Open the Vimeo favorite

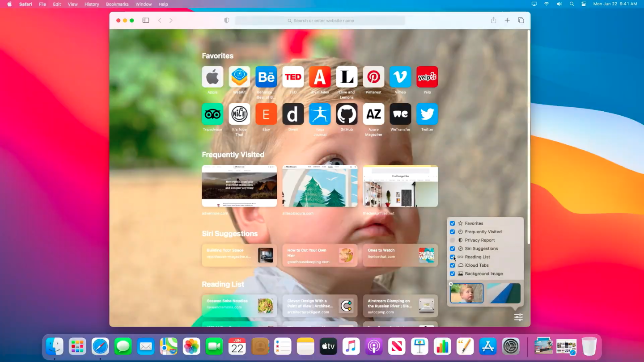tap(400, 76)
